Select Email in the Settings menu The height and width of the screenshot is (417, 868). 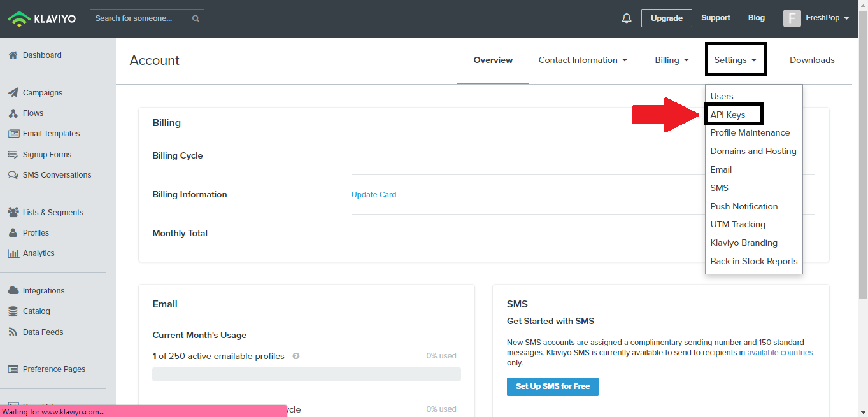pyautogui.click(x=721, y=170)
